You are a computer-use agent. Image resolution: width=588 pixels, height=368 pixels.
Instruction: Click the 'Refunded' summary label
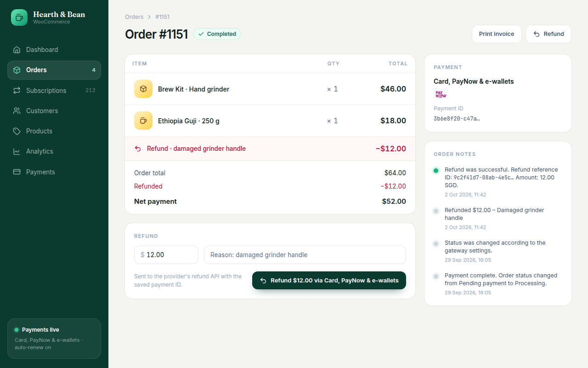[148, 186]
